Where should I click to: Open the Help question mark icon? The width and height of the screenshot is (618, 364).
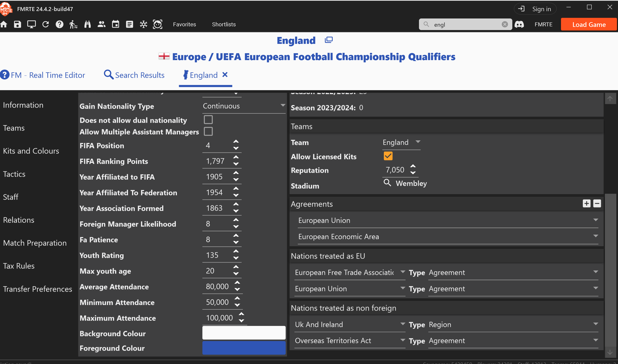point(60,24)
